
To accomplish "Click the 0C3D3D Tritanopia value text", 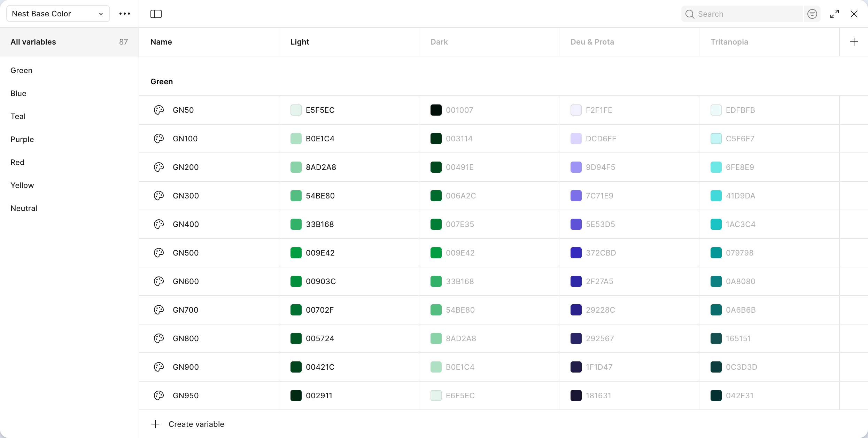I will click(742, 367).
